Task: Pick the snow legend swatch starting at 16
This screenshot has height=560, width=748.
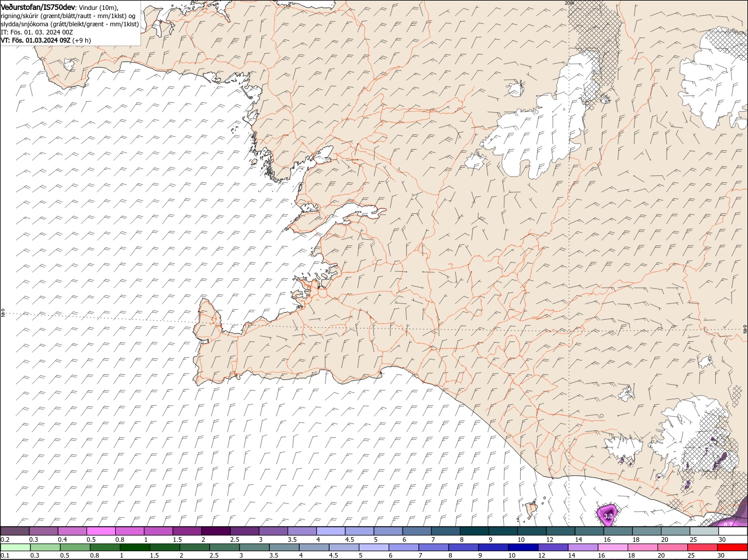Action: pos(618,531)
